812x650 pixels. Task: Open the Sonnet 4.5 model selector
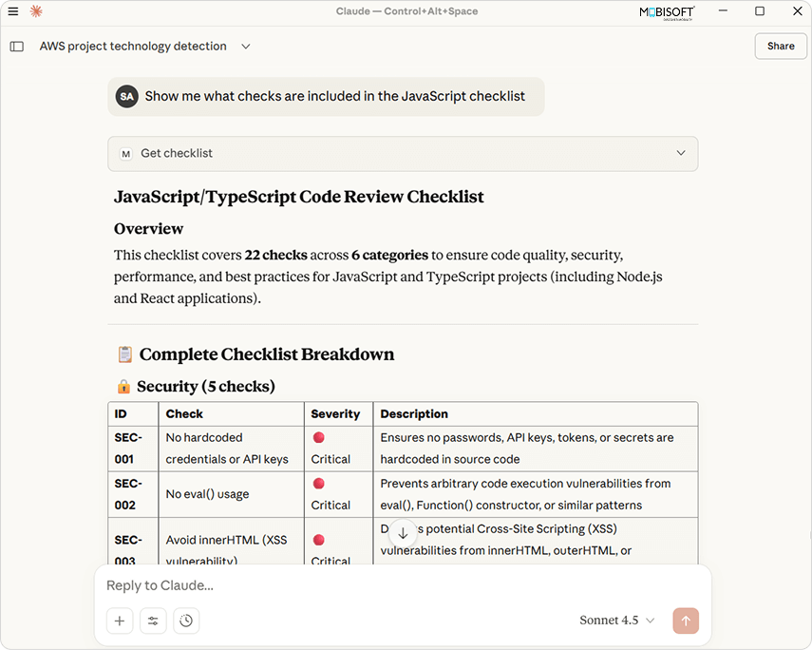coord(617,621)
